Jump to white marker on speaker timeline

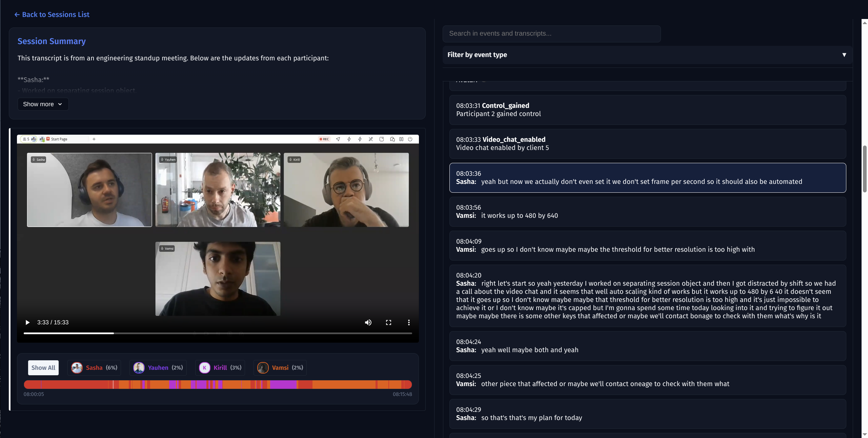pyautogui.click(x=113, y=384)
